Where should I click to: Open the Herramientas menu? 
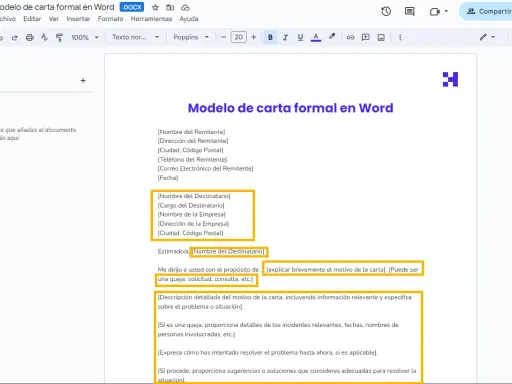151,19
